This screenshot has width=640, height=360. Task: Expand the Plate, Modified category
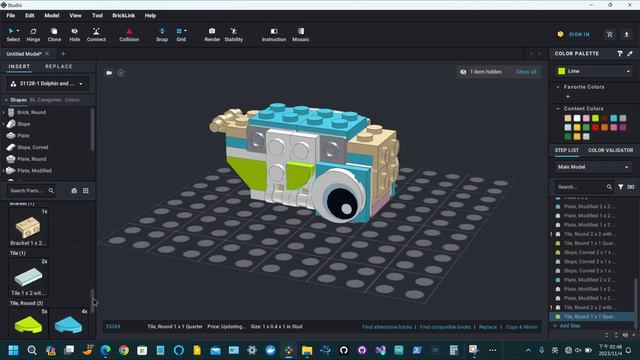4,171
